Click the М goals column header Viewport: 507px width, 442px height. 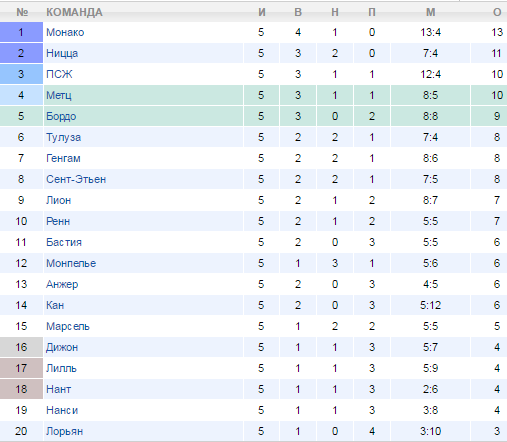(431, 12)
